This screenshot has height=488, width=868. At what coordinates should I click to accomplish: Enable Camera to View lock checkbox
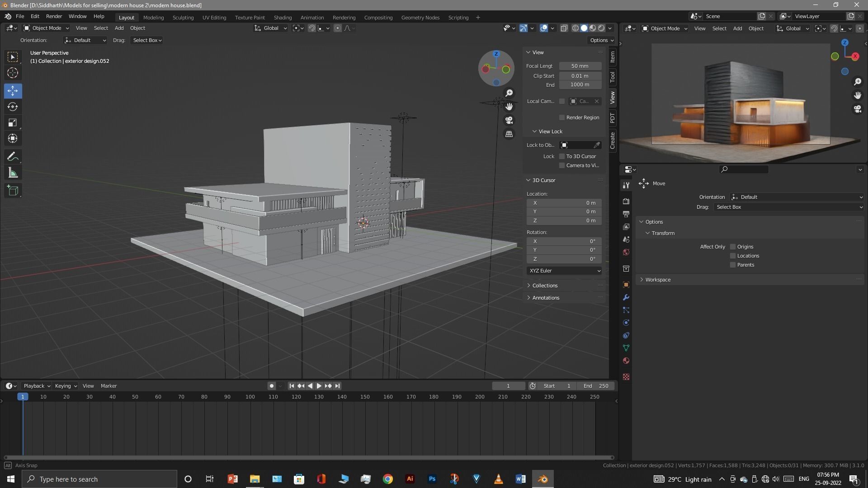(x=562, y=165)
